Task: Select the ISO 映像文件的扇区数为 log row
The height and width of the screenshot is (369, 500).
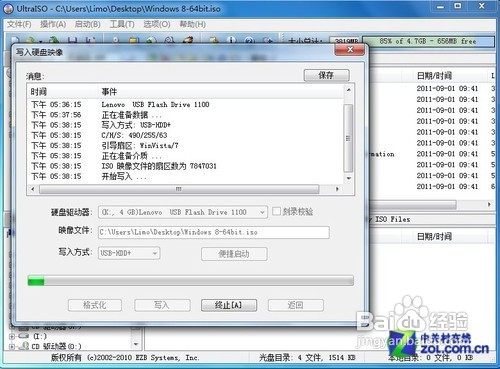Action: [185, 166]
